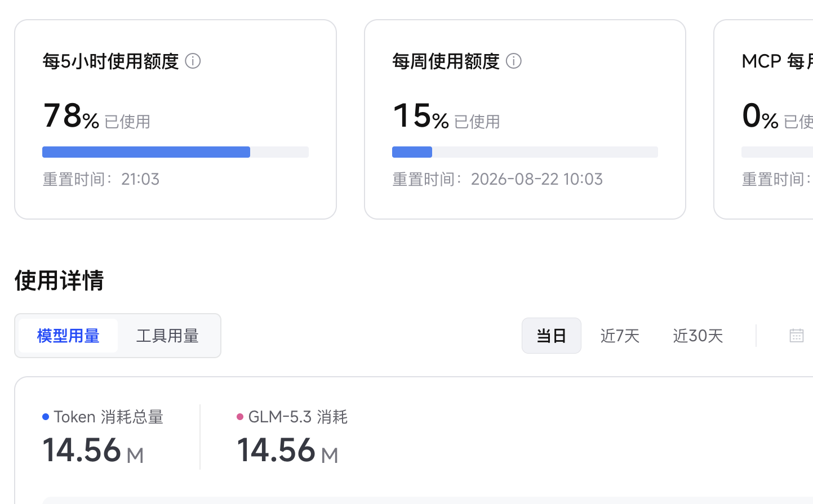Select the 当日 time range

pos(552,336)
